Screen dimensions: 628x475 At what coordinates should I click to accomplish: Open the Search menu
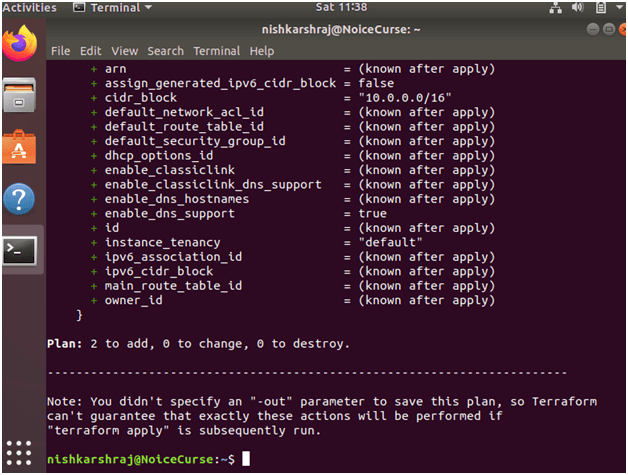click(165, 50)
